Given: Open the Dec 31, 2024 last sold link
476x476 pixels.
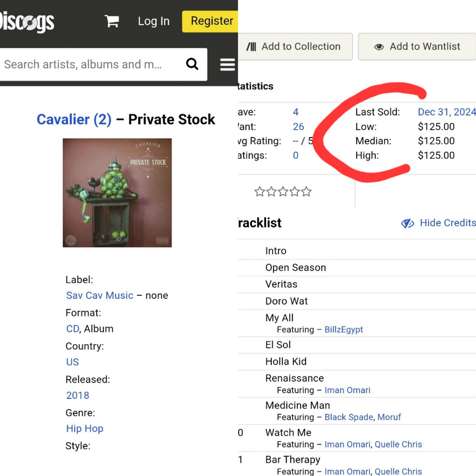Looking at the screenshot, I should click(x=447, y=112).
